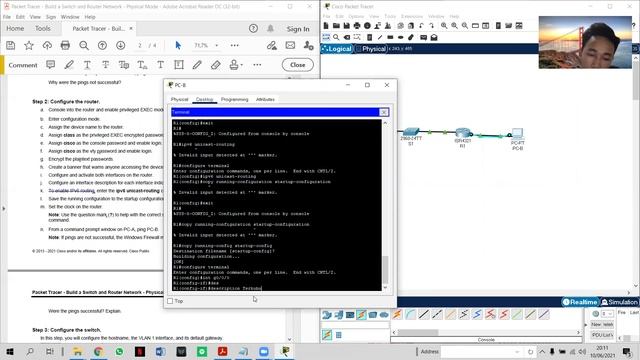640x360 pixels.
Task: Click the simple PDU closed envelope icon
Action: (423, 37)
